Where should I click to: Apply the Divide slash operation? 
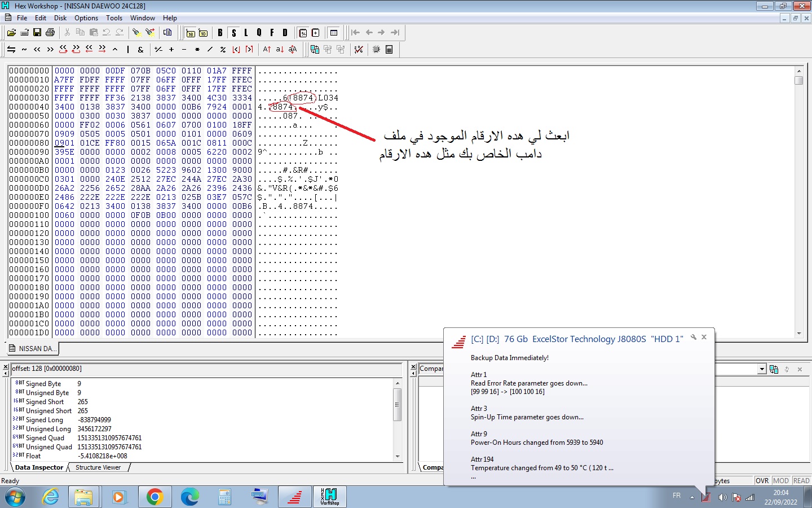210,50
